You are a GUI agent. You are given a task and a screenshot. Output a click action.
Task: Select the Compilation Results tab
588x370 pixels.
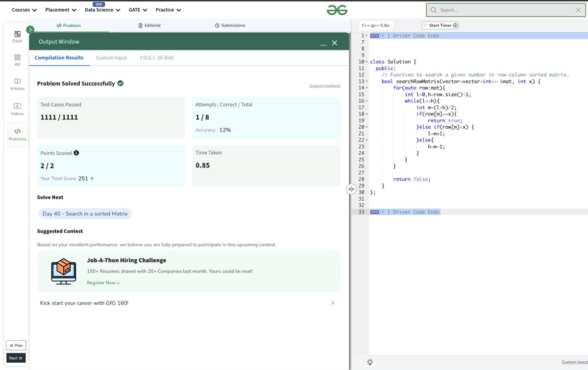click(59, 58)
